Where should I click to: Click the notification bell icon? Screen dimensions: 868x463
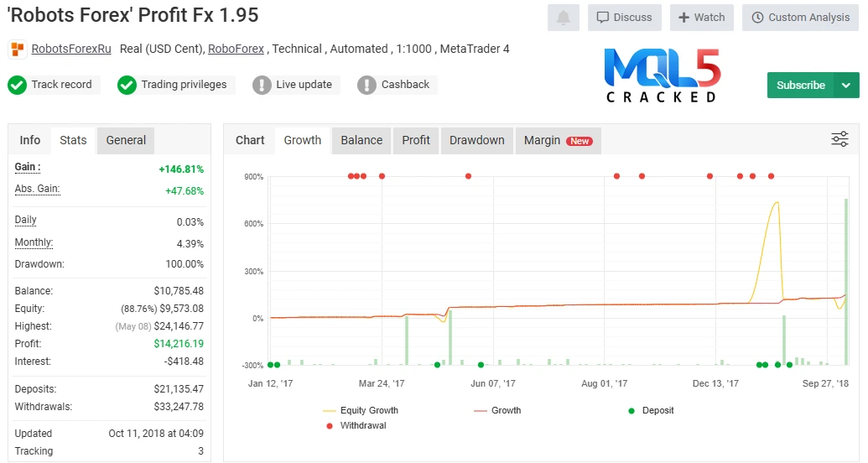(563, 18)
